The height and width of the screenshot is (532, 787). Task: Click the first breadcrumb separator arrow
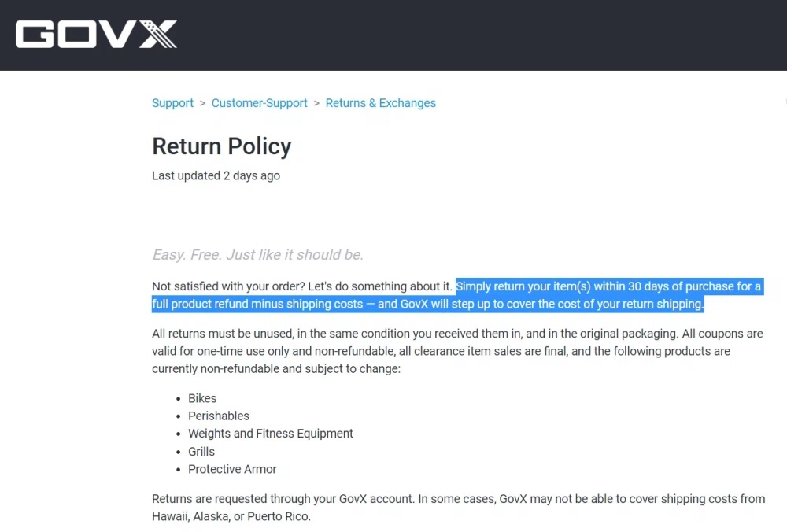[202, 103]
